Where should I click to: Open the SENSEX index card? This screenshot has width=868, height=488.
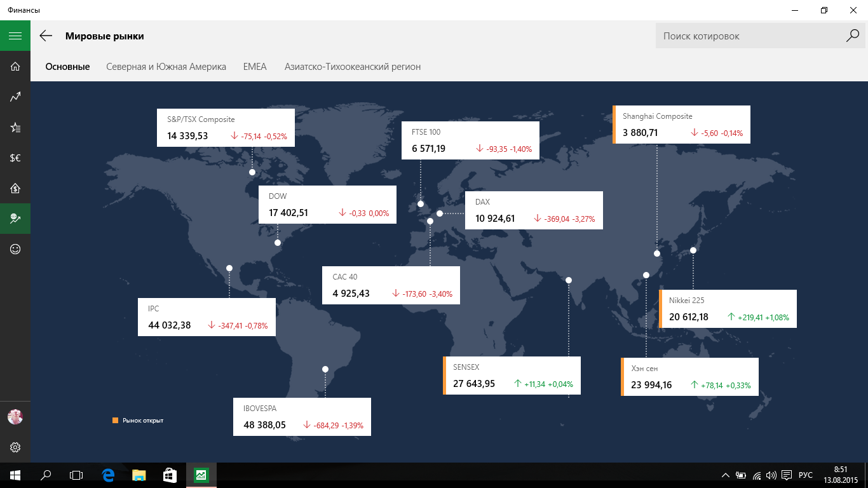(x=512, y=376)
